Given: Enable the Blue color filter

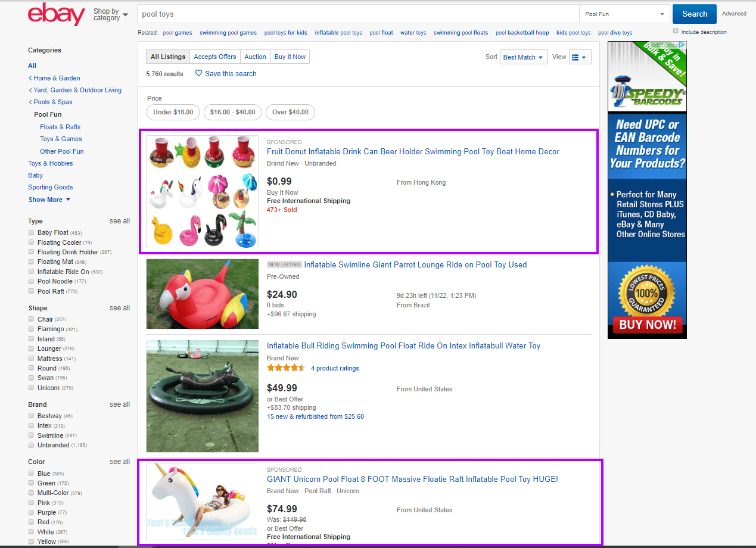Looking at the screenshot, I should (x=30, y=473).
